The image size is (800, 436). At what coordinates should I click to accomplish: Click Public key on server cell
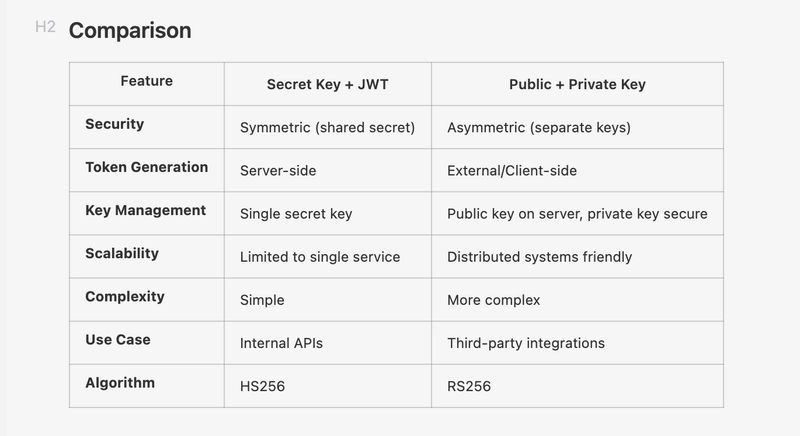point(577,214)
